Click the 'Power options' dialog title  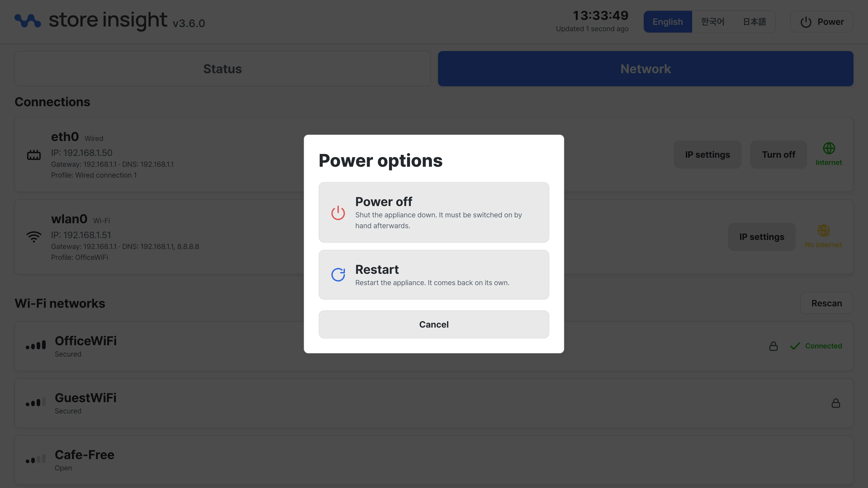[x=380, y=161]
